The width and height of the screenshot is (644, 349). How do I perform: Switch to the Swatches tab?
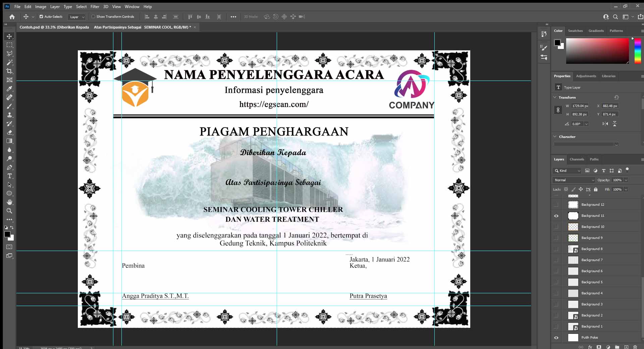pyautogui.click(x=575, y=31)
